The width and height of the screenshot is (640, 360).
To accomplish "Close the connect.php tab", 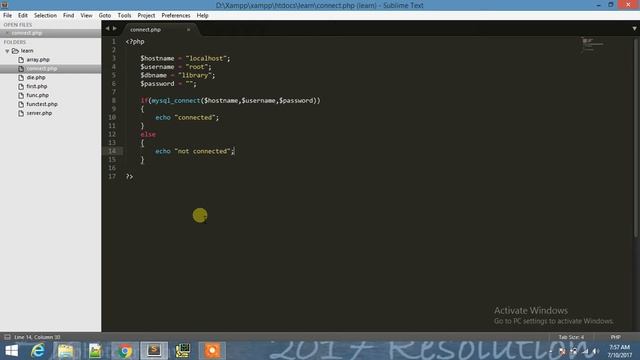I will [188, 30].
